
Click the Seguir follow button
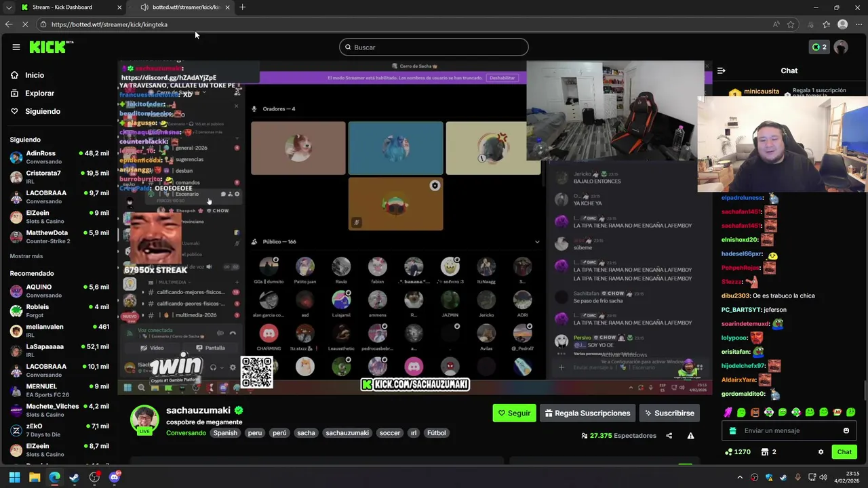click(514, 413)
